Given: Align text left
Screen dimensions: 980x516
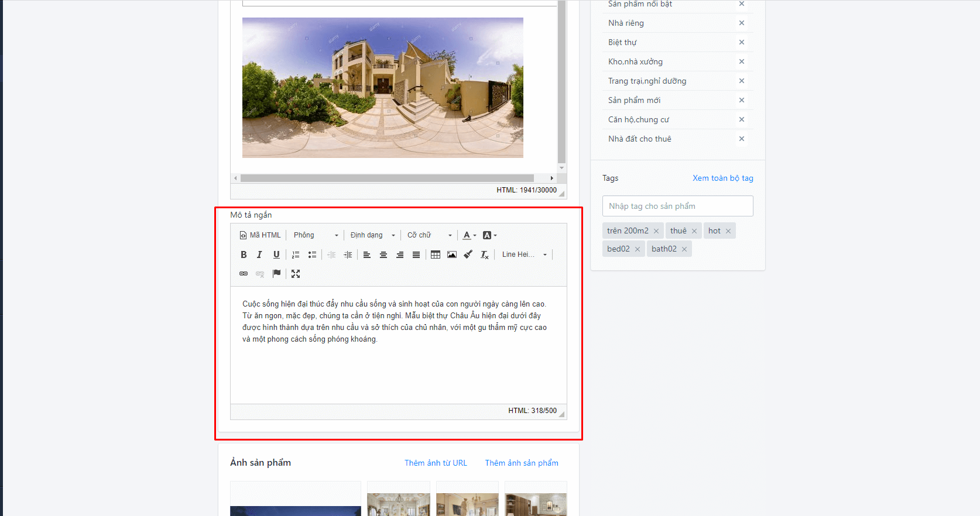Looking at the screenshot, I should (367, 254).
